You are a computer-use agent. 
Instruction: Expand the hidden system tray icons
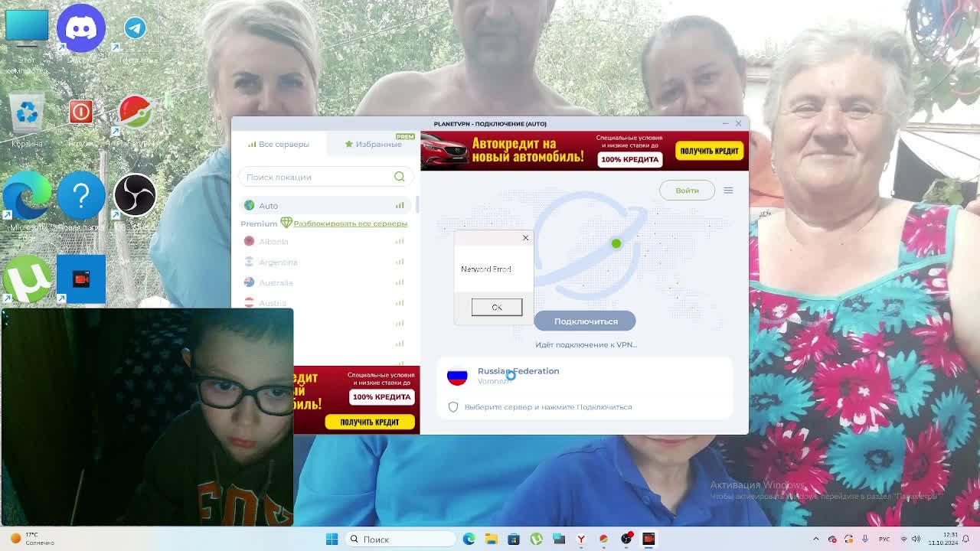coord(815,539)
